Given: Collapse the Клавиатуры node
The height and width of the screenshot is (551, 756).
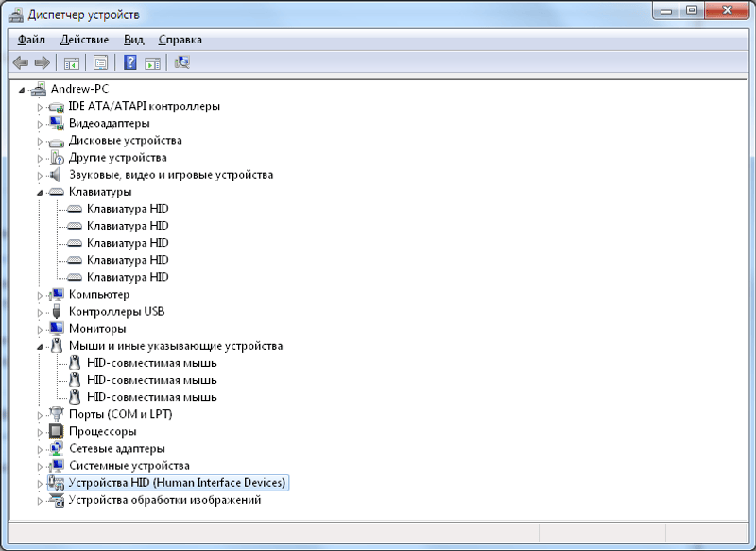Looking at the screenshot, I should (x=40, y=193).
